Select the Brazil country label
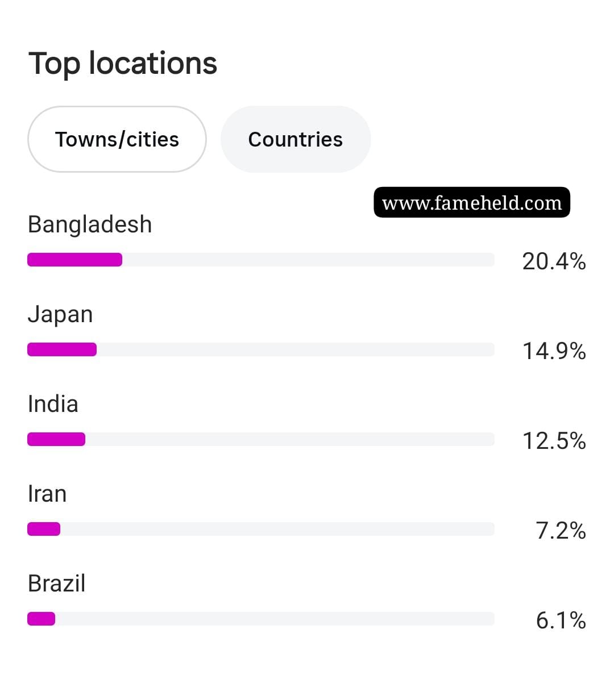614x700 pixels. coord(57,584)
